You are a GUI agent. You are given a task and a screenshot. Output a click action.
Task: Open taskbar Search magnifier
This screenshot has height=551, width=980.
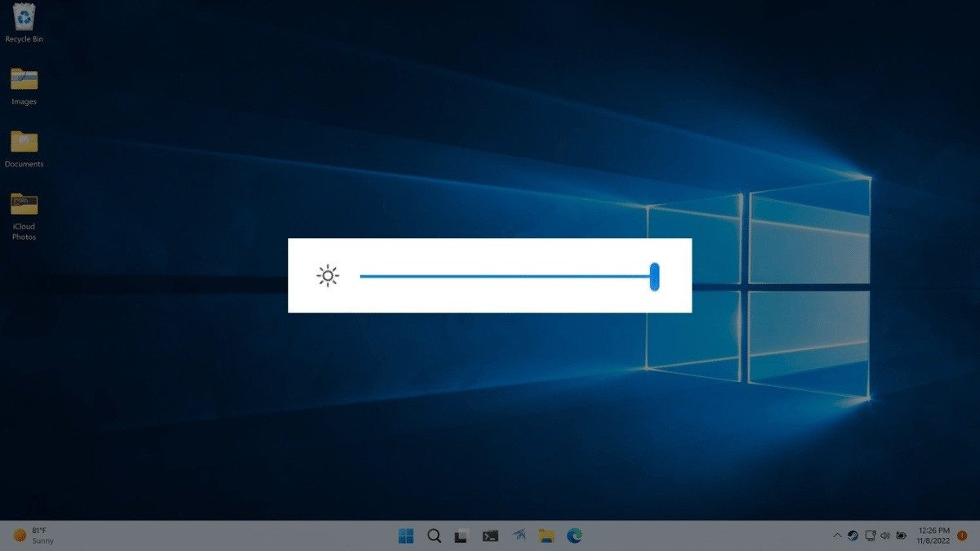point(434,535)
